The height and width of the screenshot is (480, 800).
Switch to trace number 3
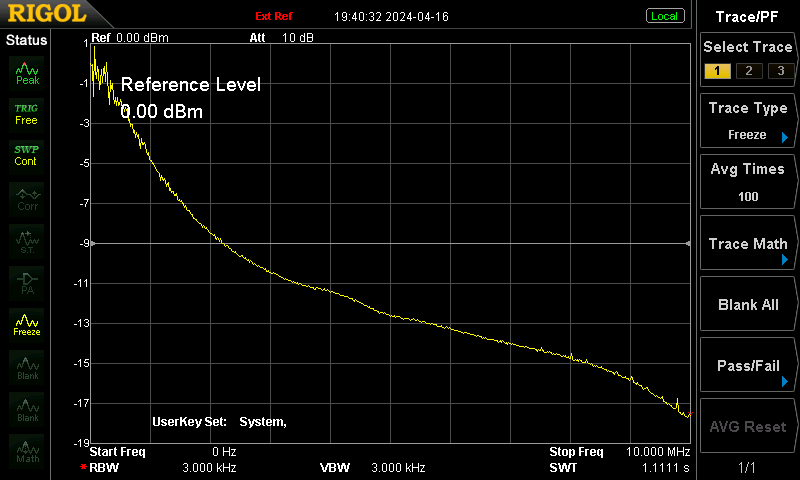point(781,71)
